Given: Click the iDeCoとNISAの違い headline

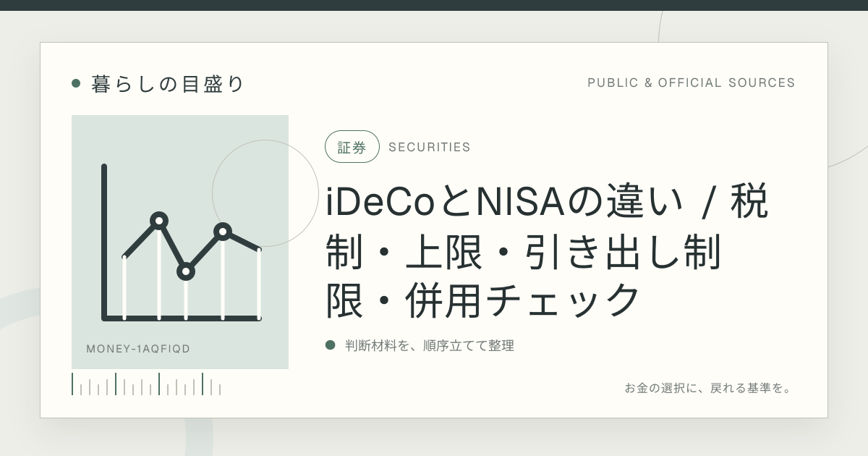Looking at the screenshot, I should click(546, 250).
